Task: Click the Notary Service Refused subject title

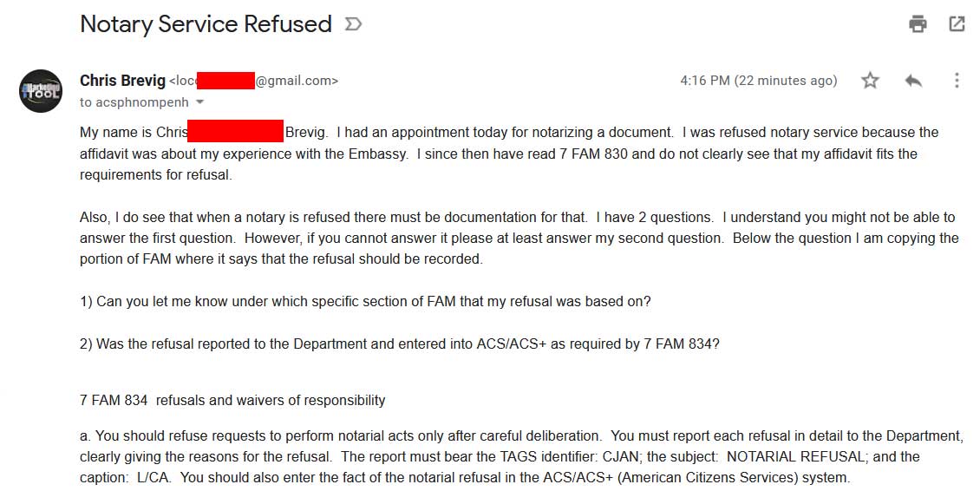Action: tap(206, 24)
